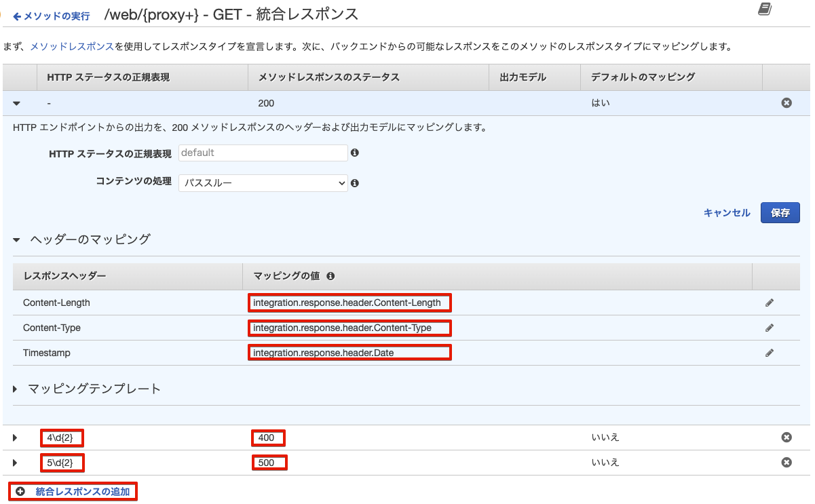Viewport: 815px width, 504px height.
Task: Open info tooltip beside HTTP ステータスの正規表現 field
Action: tap(355, 153)
